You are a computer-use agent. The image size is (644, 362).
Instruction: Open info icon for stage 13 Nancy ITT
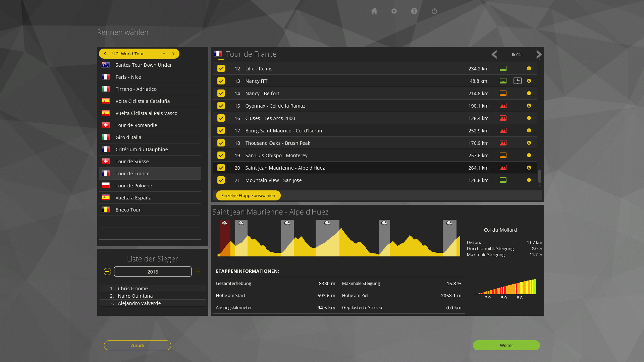click(529, 81)
